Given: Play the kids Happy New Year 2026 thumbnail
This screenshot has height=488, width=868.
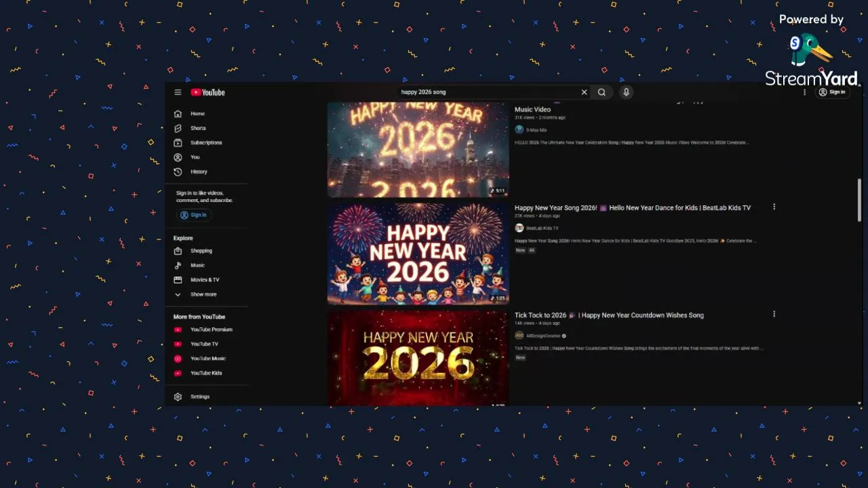Looking at the screenshot, I should pos(418,253).
